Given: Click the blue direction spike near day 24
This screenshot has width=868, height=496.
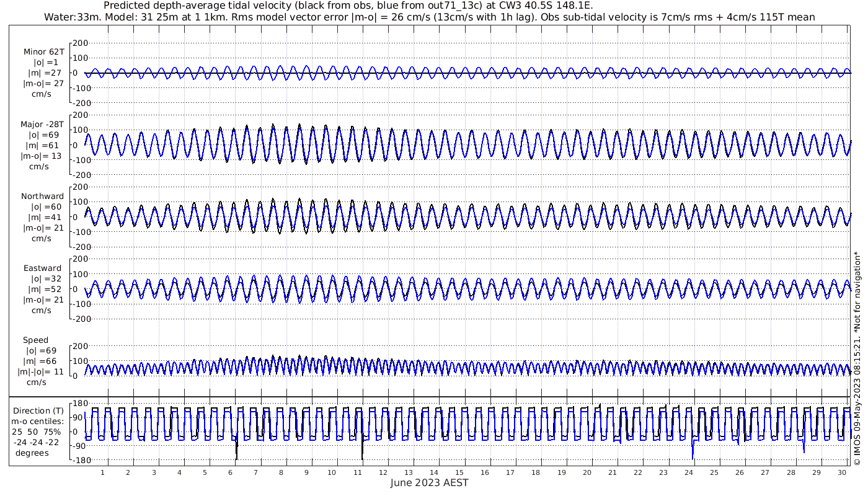Looking at the screenshot, I should (x=693, y=449).
